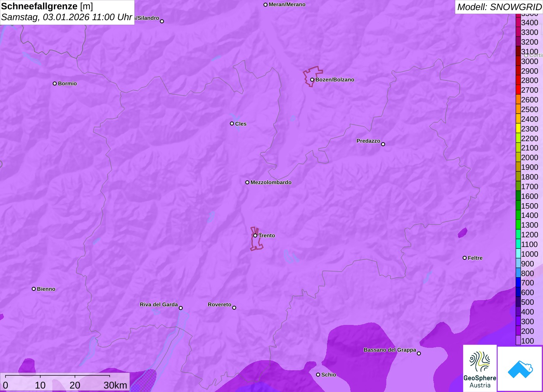Select the Schio location marker

[x=318, y=375]
